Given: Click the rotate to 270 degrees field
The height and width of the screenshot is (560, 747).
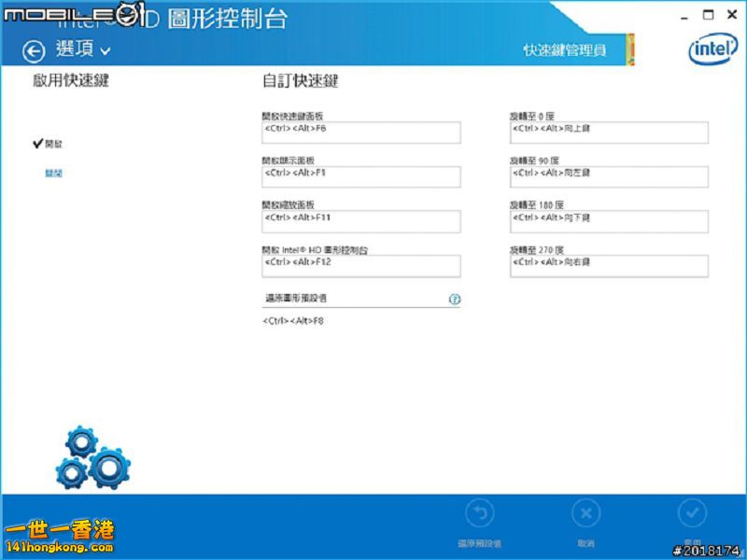Looking at the screenshot, I should click(x=609, y=266).
